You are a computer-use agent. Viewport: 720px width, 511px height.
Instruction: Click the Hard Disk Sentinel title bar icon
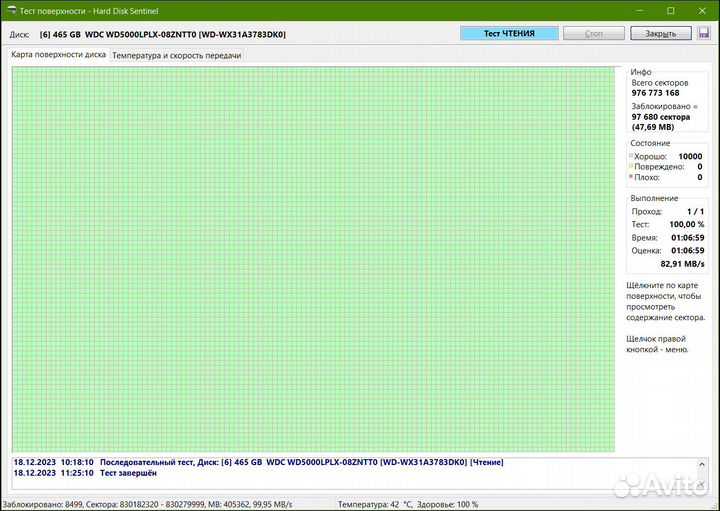(x=11, y=10)
